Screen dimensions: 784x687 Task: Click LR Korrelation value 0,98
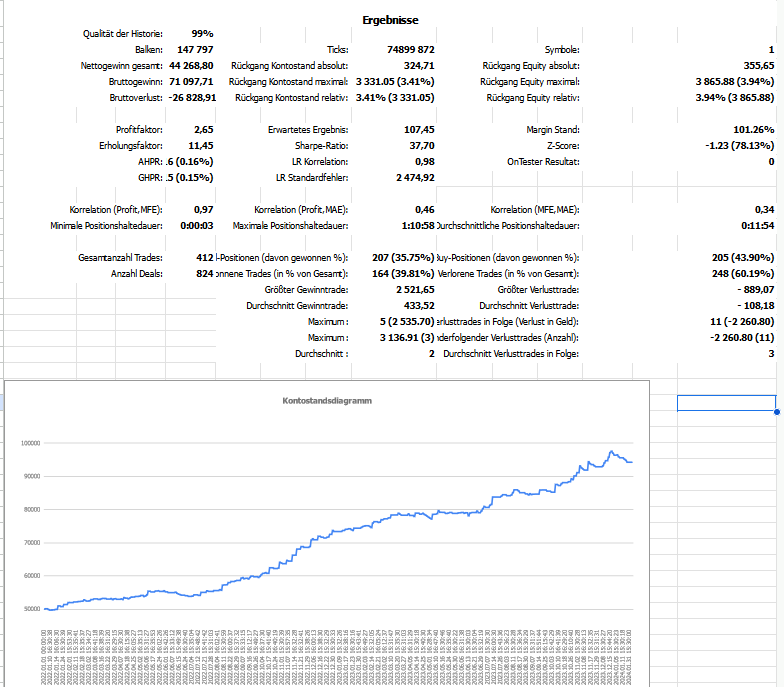(x=424, y=162)
